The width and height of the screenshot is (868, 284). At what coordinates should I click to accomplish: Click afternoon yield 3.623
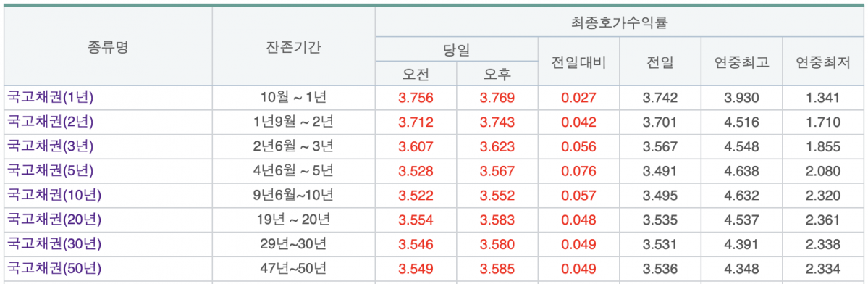[x=497, y=146]
